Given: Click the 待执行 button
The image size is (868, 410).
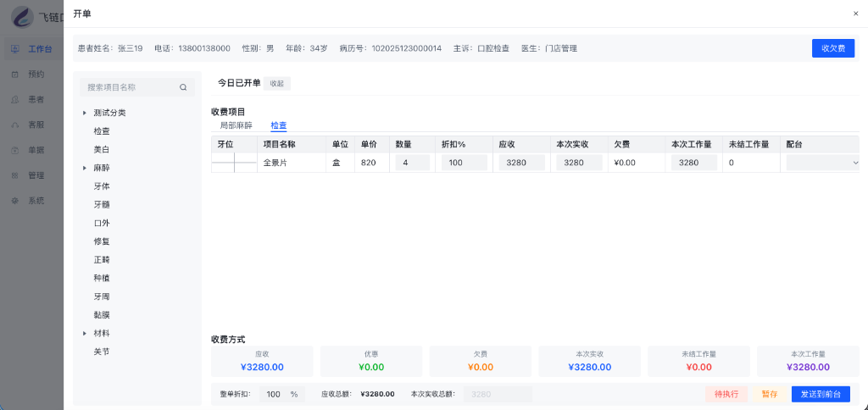Looking at the screenshot, I should pos(726,395).
